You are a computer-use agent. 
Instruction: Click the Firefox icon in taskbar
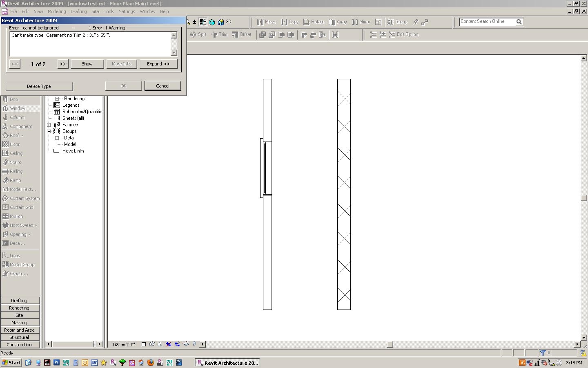(150, 363)
